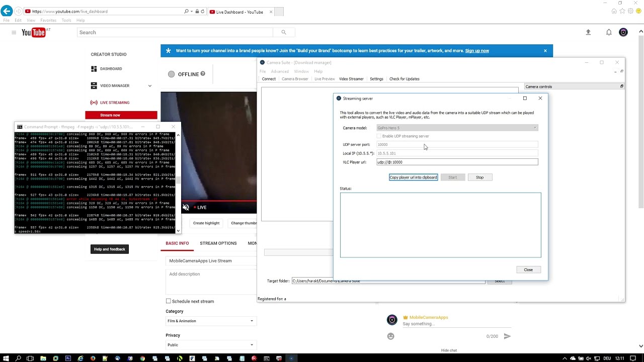This screenshot has height=362, width=644.
Task: Open the address bar search dropdown arrow
Action: 192,11
